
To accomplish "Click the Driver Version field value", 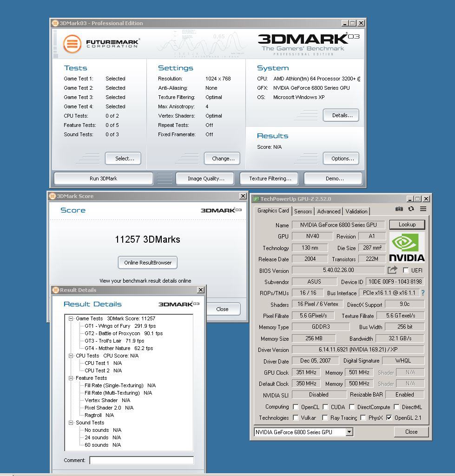I will tap(358, 350).
